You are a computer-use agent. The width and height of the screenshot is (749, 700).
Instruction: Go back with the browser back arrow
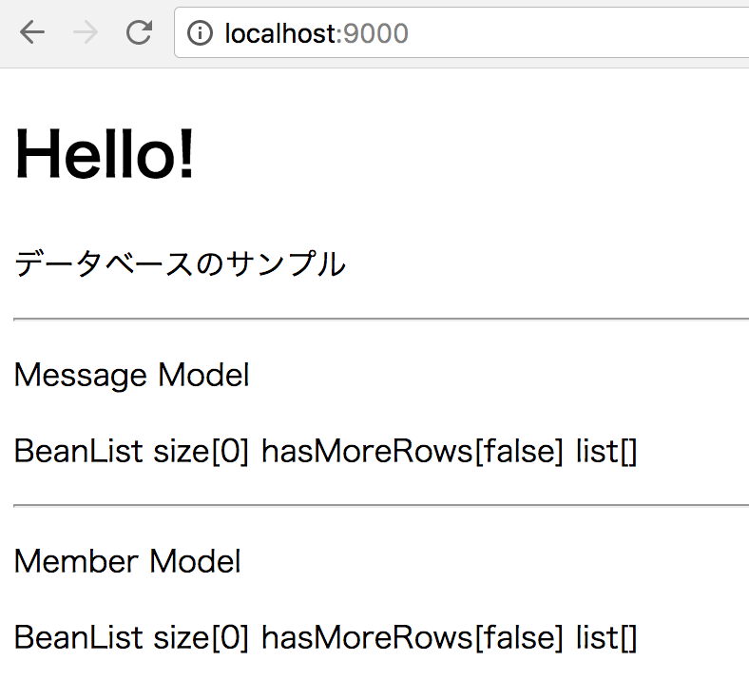[x=32, y=32]
